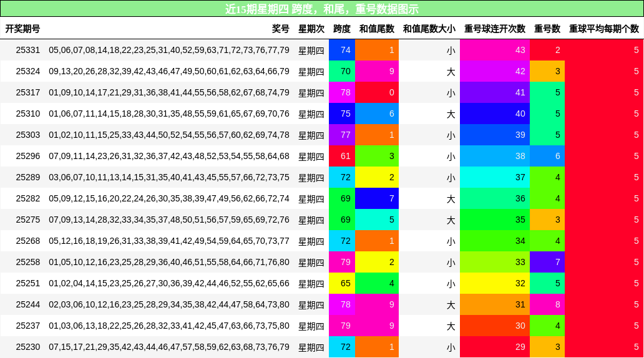644x358 pixels.
Task: Click average repeat cell 5 in row 25317
Action: tap(604, 92)
